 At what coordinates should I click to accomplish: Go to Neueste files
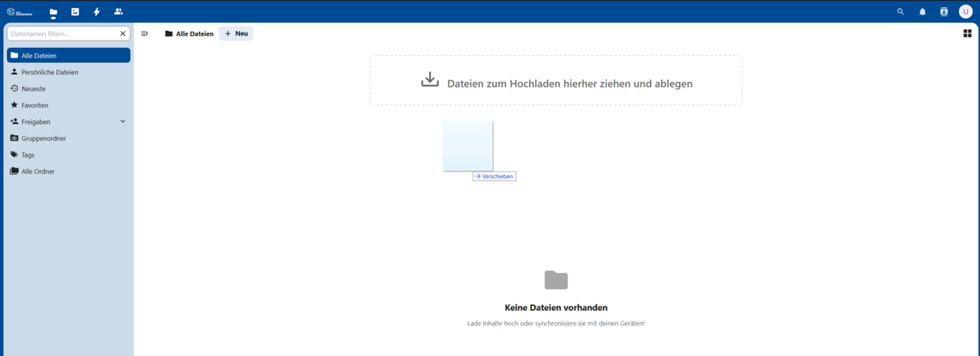tap(34, 88)
